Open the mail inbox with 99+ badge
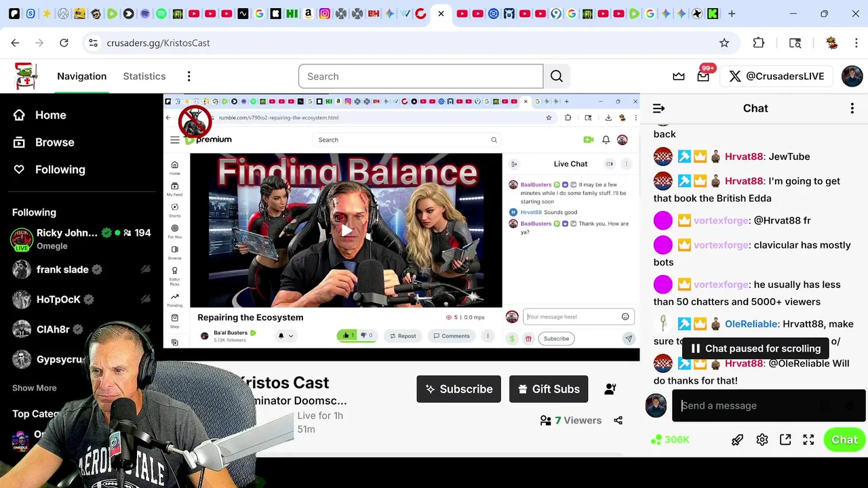This screenshot has width=868, height=488. [703, 76]
